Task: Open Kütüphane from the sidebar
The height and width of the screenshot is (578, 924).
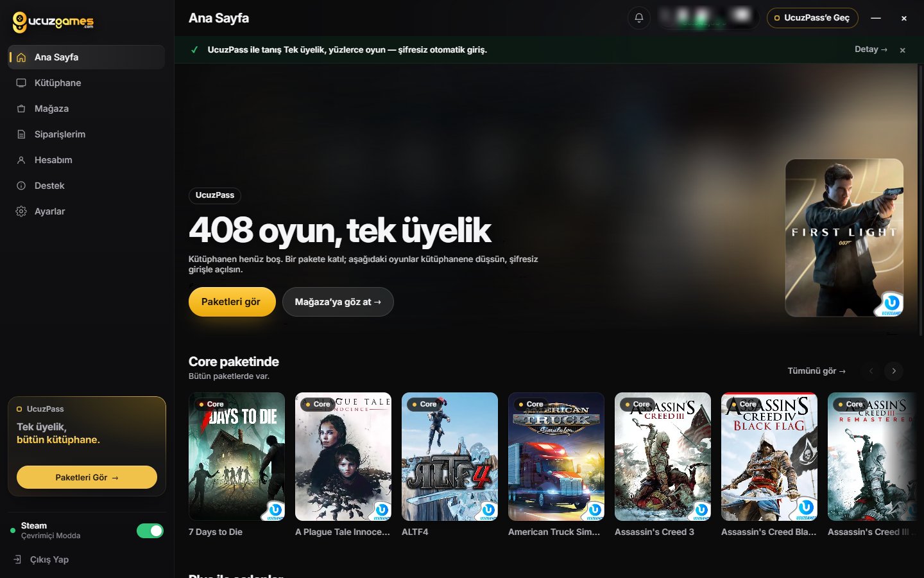Action: pyautogui.click(x=87, y=83)
